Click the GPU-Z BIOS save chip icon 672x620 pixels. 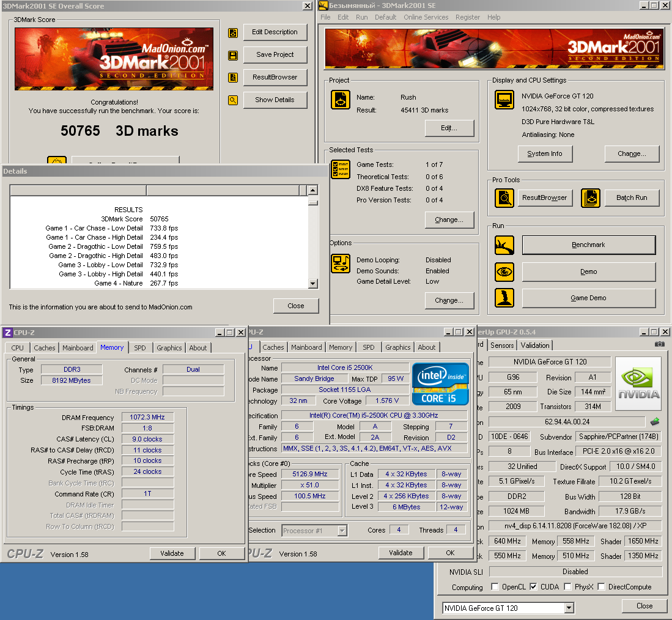click(654, 422)
